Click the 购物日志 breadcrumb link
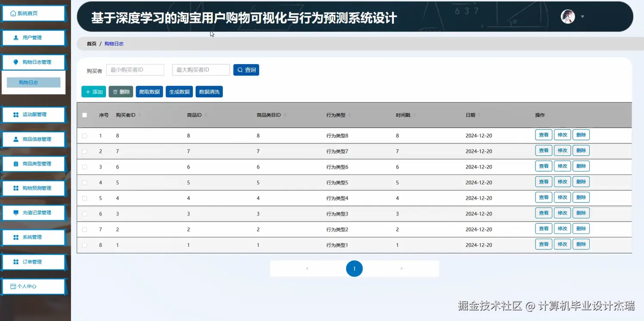Viewport: 644px width, 321px height. click(114, 44)
